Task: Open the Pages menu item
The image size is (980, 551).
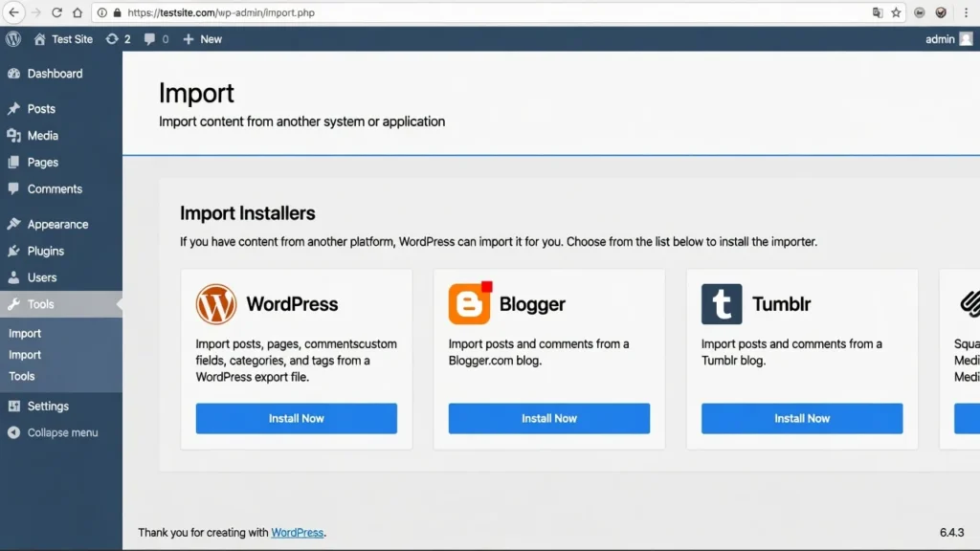Action: [x=61, y=163]
